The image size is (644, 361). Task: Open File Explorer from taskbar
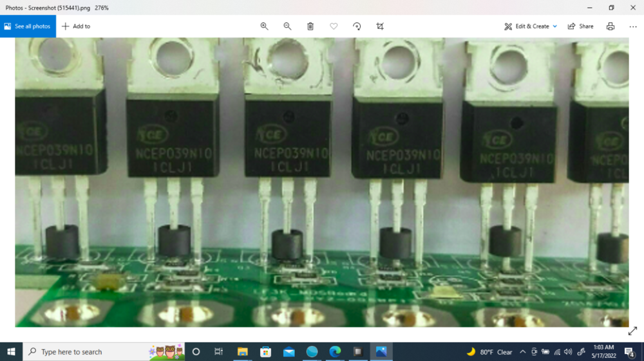[x=243, y=351]
